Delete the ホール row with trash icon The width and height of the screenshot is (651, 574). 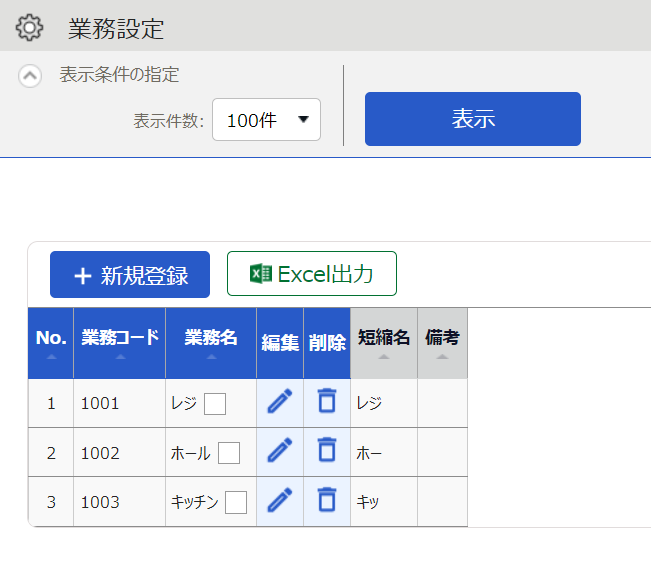click(327, 449)
